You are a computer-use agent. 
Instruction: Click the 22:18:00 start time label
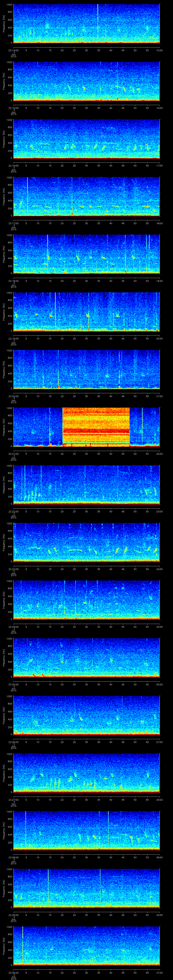[13, 281]
